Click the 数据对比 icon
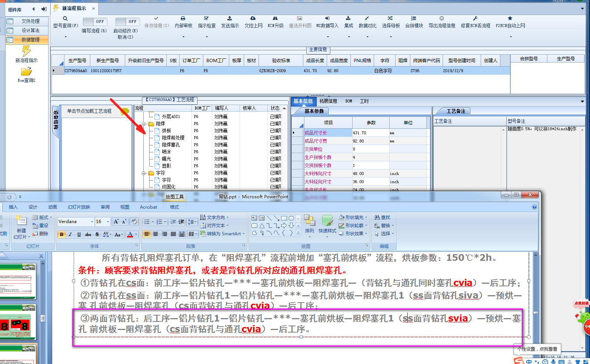 tap(367, 18)
